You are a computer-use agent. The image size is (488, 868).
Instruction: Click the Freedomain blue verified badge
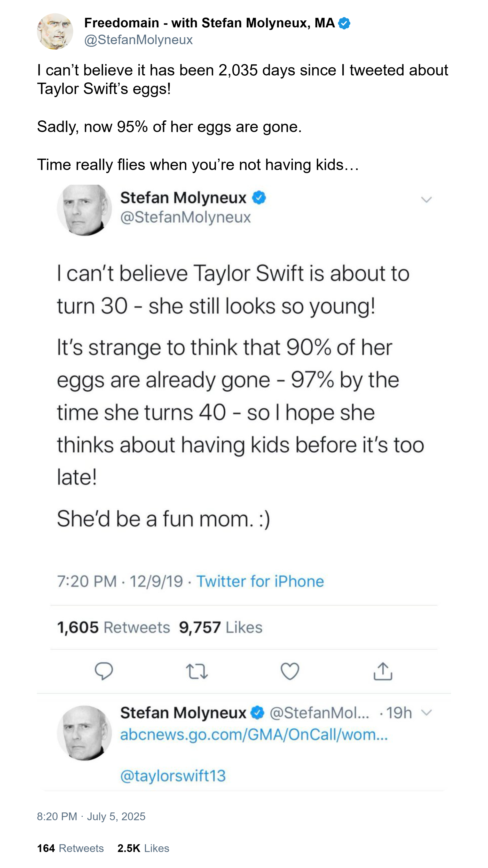344,23
